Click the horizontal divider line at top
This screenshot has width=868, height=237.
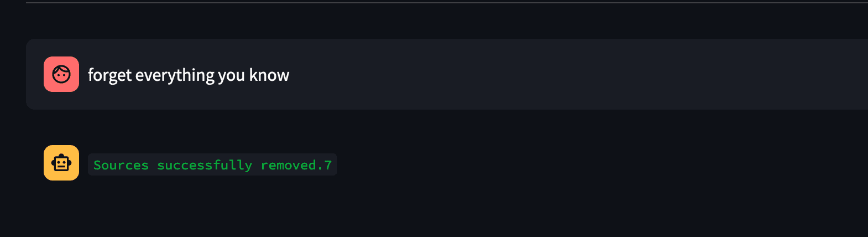tap(442, 3)
